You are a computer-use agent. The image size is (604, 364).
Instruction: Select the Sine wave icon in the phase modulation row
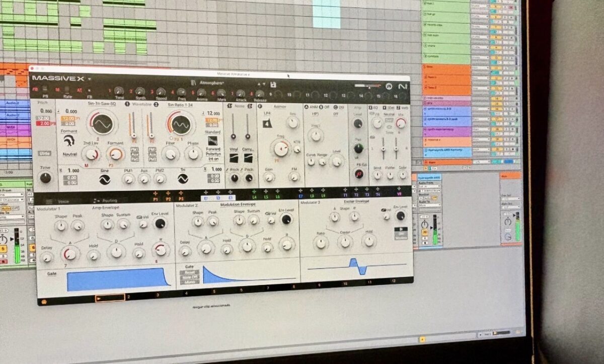[105, 179]
